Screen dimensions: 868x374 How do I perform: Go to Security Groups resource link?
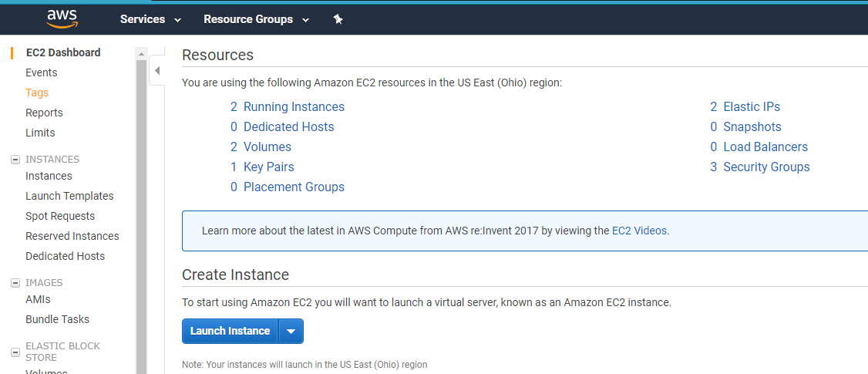[x=766, y=167]
